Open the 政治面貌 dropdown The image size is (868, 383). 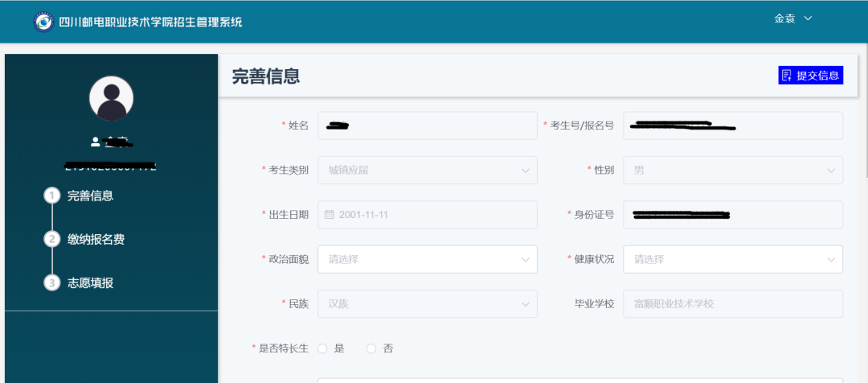428,259
